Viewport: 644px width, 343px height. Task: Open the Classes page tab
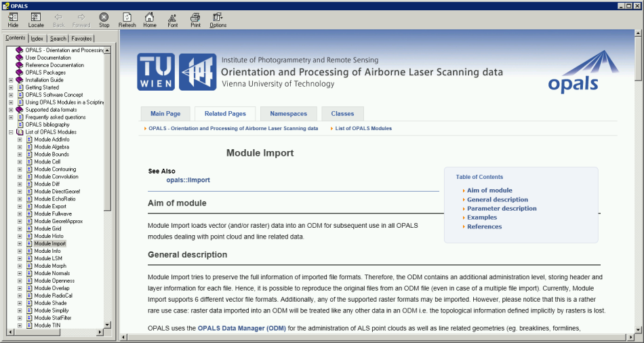pyautogui.click(x=342, y=114)
